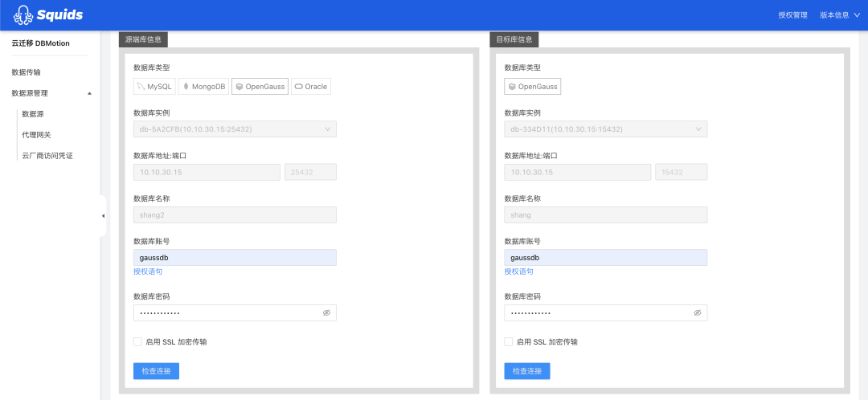Click target database name field shang
This screenshot has width=868, height=400.
click(606, 215)
